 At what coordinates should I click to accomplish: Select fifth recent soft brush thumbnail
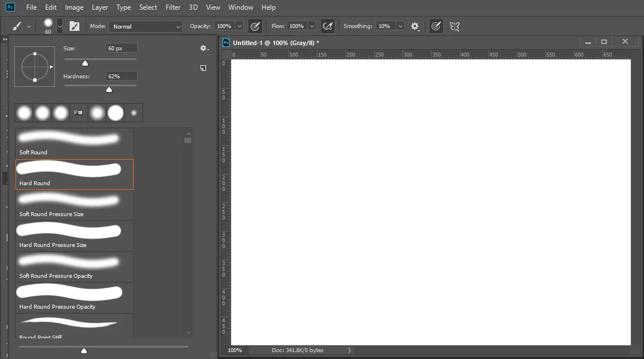coord(97,113)
